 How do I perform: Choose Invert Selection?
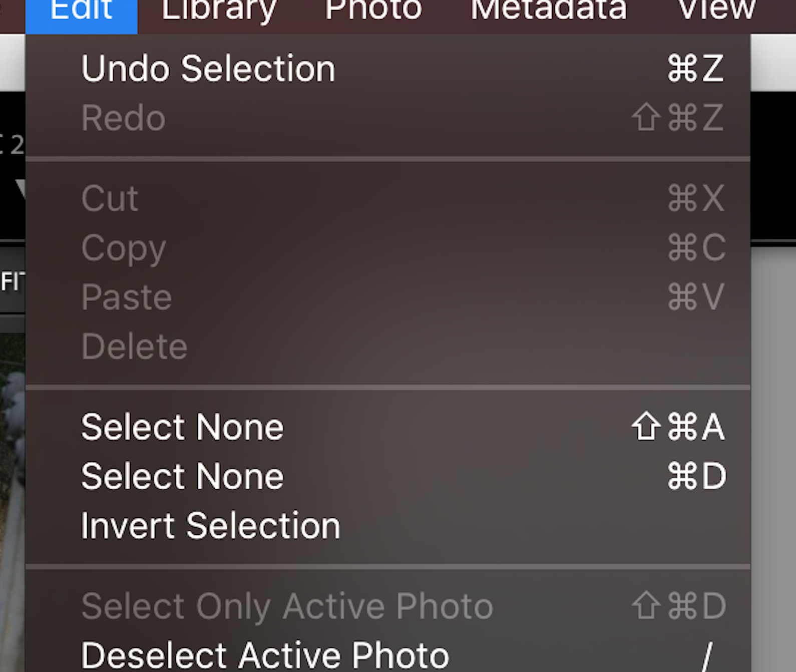[210, 526]
